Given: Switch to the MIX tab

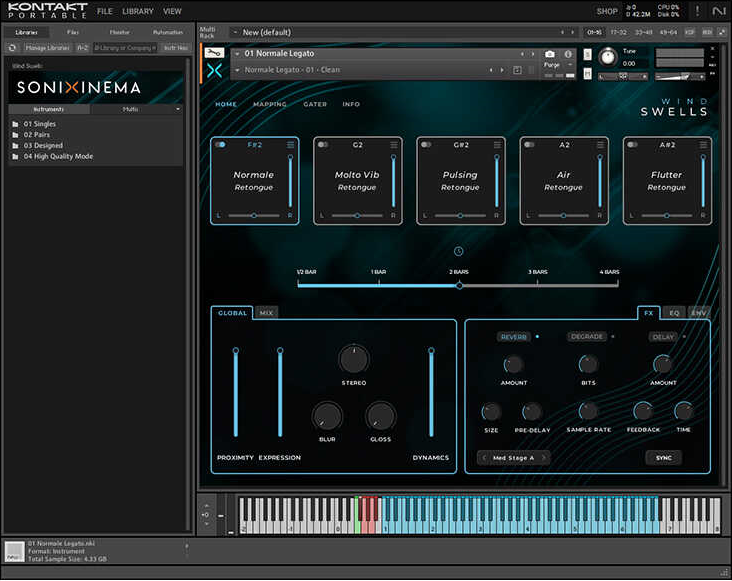Looking at the screenshot, I should 266,313.
